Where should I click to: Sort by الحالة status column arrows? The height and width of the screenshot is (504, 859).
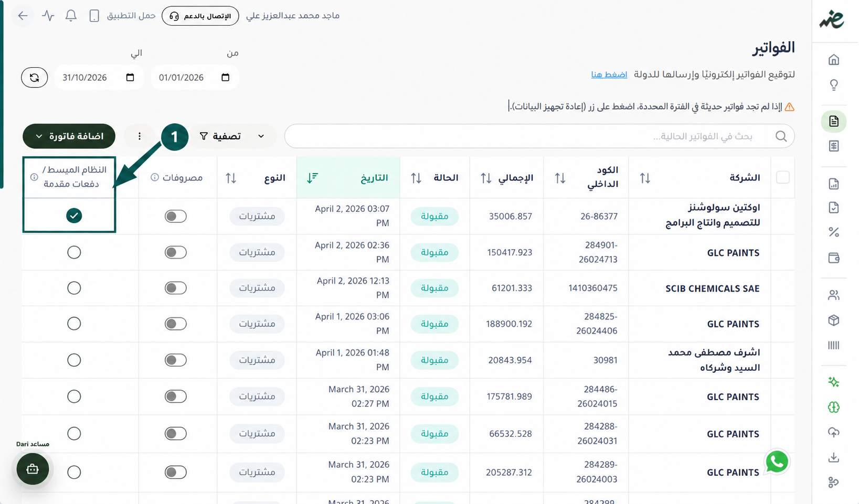coord(416,178)
